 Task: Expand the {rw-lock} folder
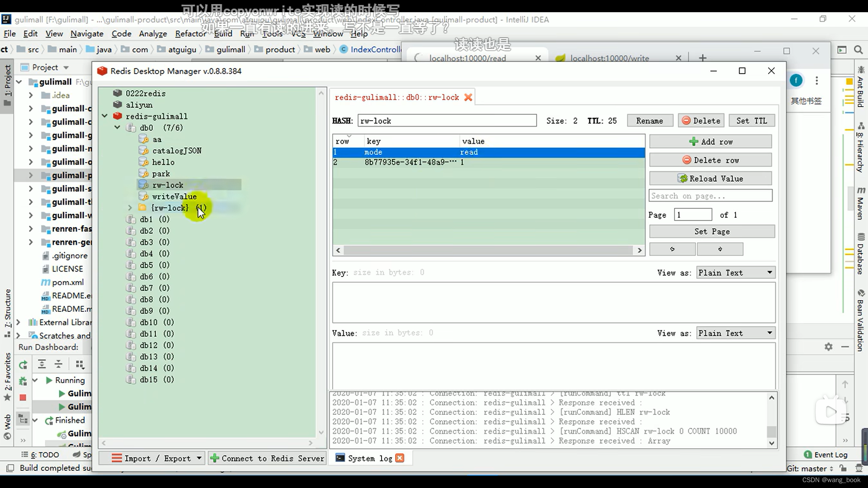click(130, 208)
